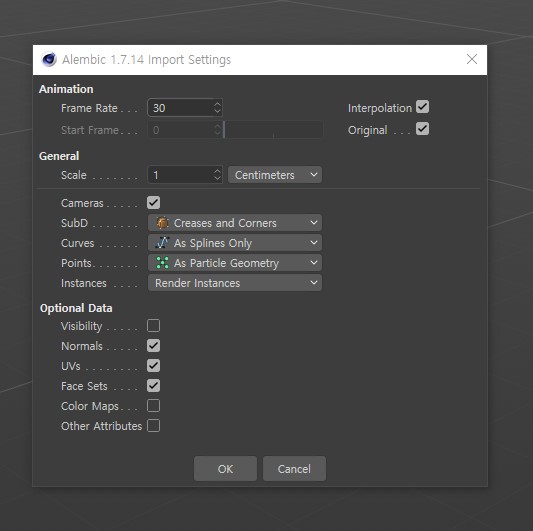Image resolution: width=533 pixels, height=531 pixels.
Task: Click the Cinema 4D logo icon in title bar
Action: point(49,59)
